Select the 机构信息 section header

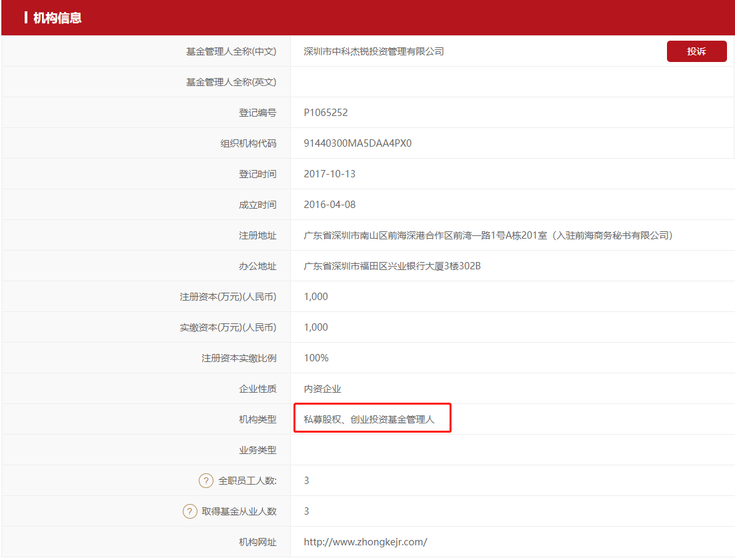(x=57, y=18)
